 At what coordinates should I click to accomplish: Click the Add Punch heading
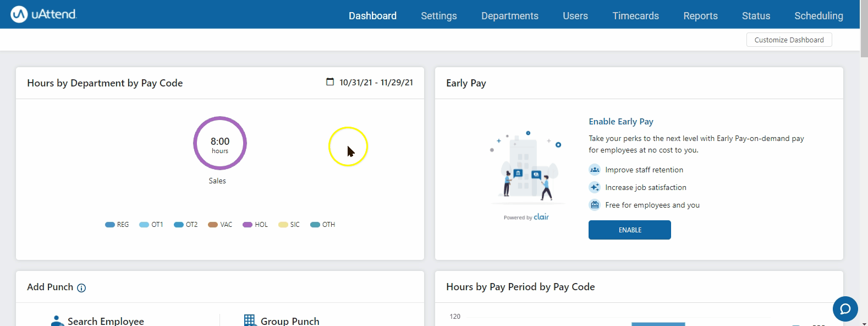(50, 287)
